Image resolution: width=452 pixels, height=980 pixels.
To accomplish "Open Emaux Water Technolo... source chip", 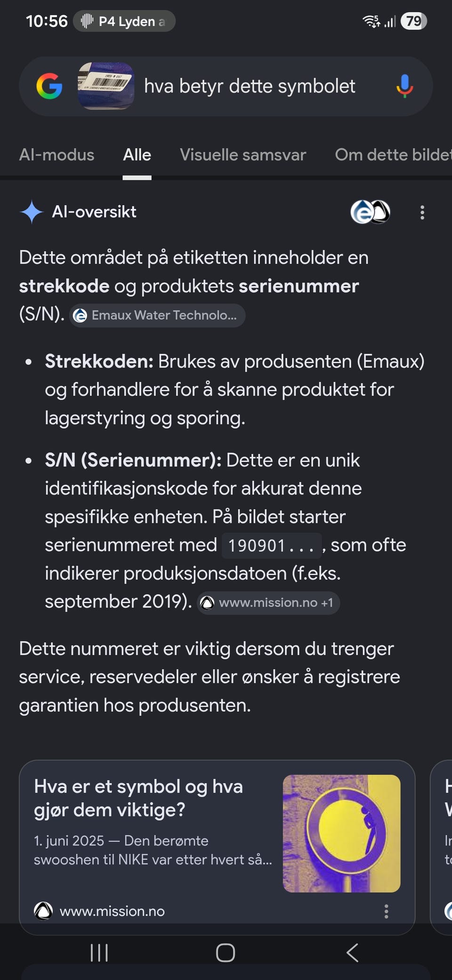I will (157, 315).
